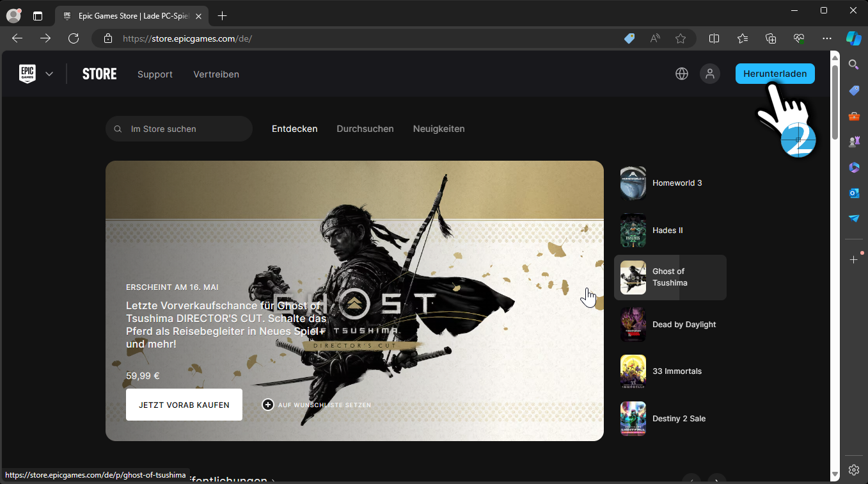Viewport: 868px width, 484px height.
Task: Open sidebar settings gear icon
Action: point(854,469)
